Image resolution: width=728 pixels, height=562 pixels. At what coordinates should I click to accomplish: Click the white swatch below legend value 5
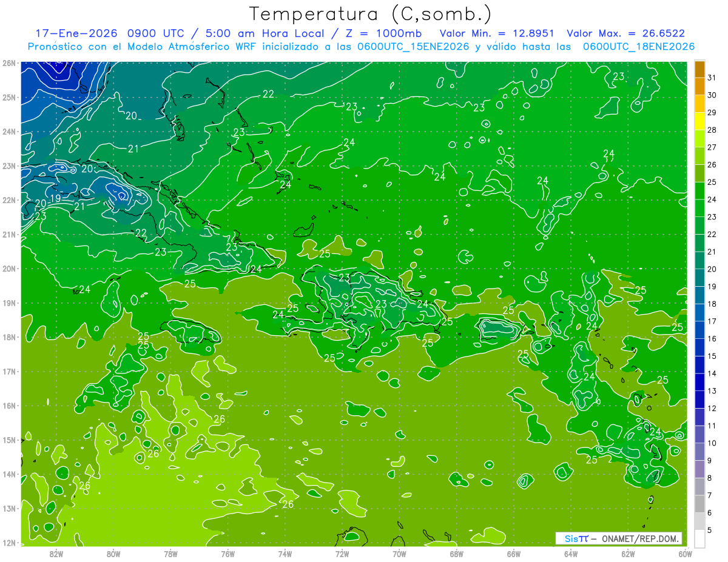click(x=699, y=538)
